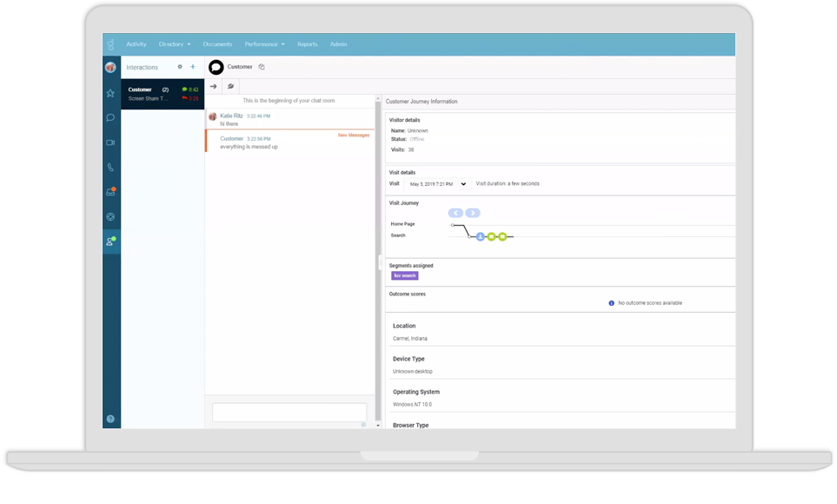Click the Customer name in conversation header
The height and width of the screenshot is (504, 837).
[240, 67]
